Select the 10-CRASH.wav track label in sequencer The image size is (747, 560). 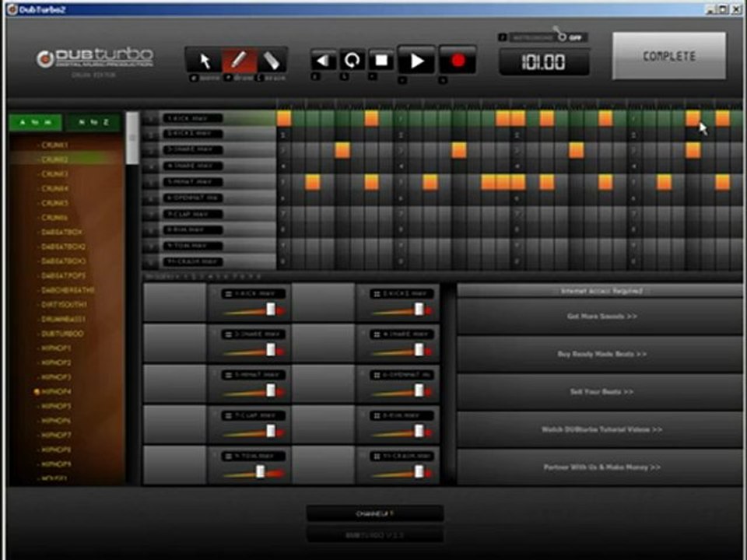coord(192,262)
